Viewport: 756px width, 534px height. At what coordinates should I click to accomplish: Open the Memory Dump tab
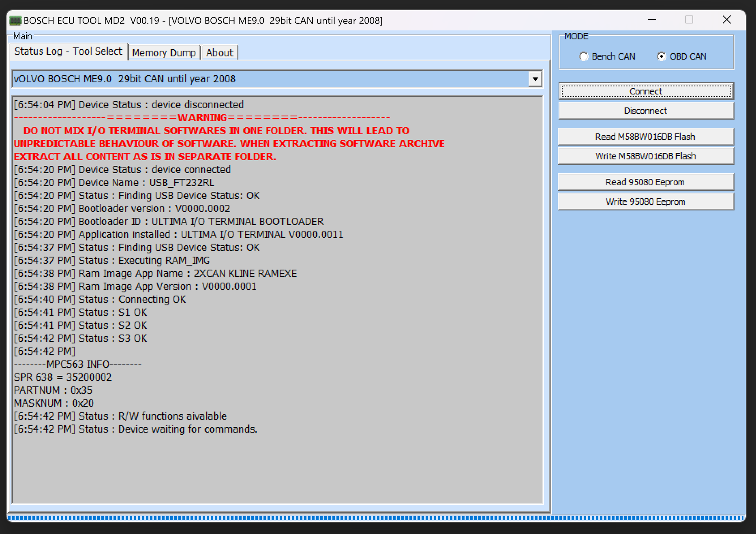164,53
